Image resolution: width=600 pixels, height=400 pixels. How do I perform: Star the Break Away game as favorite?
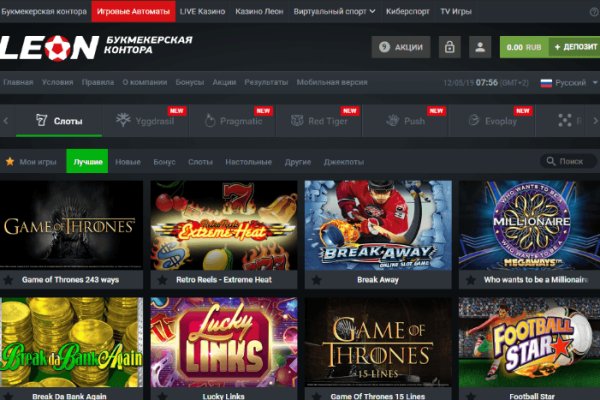click(x=316, y=280)
